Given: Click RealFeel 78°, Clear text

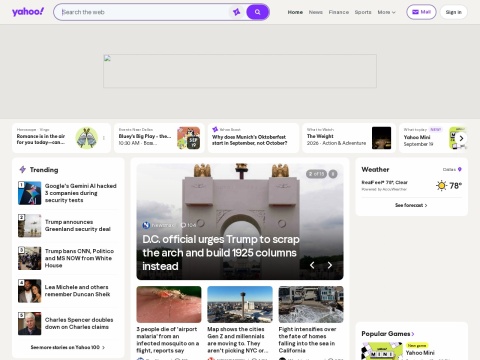Looking at the screenshot, I should pos(385,182).
